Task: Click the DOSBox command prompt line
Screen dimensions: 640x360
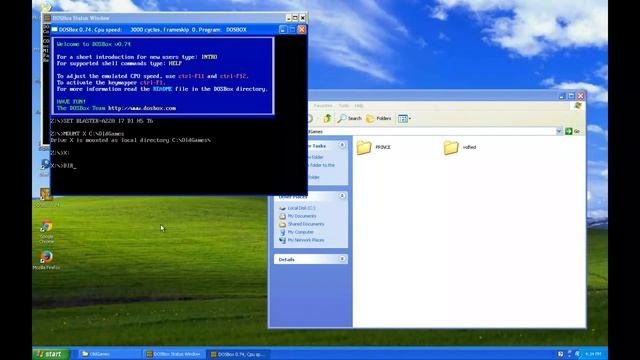Action: [63, 166]
